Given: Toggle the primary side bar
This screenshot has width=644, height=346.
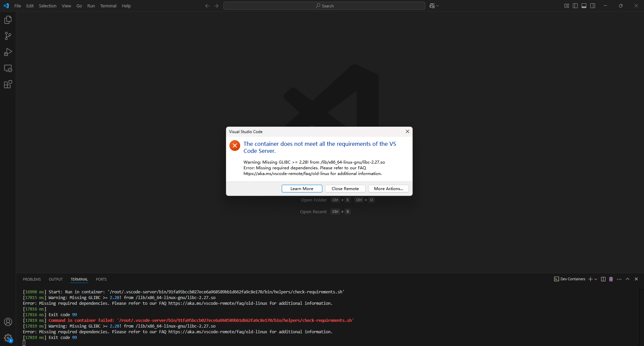Looking at the screenshot, I should (x=575, y=6).
